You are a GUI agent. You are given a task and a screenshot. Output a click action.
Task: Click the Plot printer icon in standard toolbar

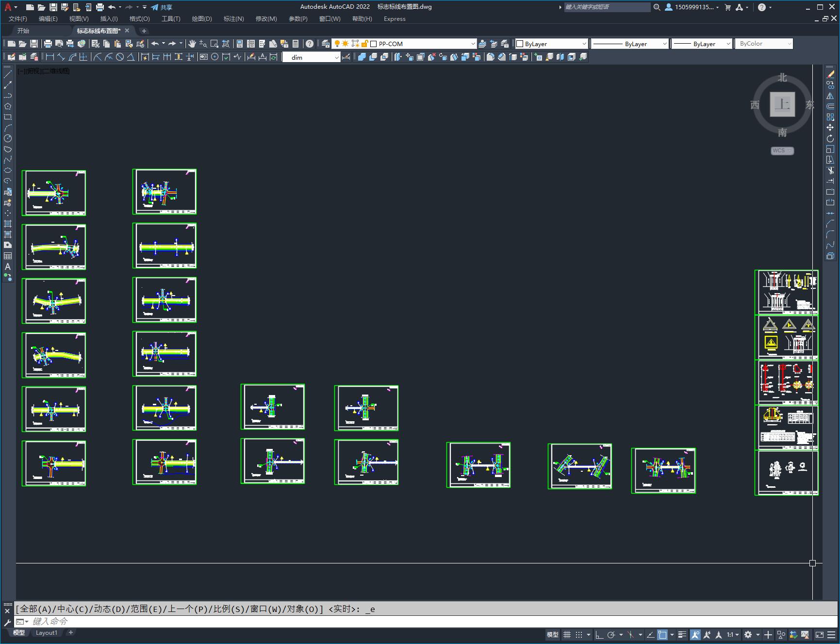pyautogui.click(x=48, y=44)
